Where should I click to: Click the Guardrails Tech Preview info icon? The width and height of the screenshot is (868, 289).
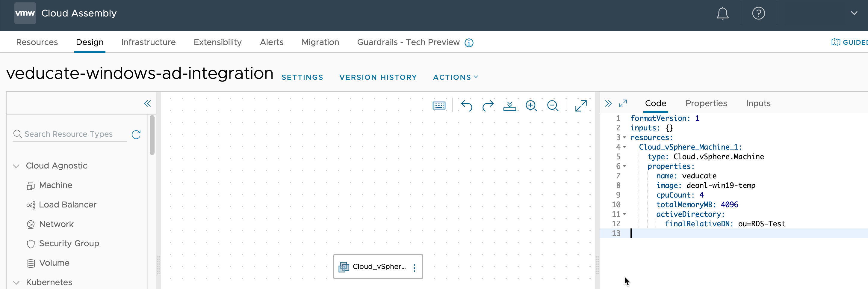click(469, 43)
